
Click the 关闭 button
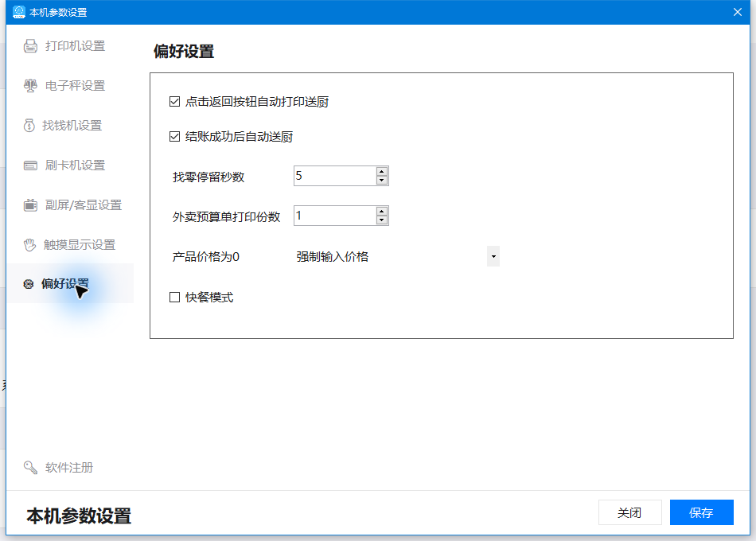629,512
